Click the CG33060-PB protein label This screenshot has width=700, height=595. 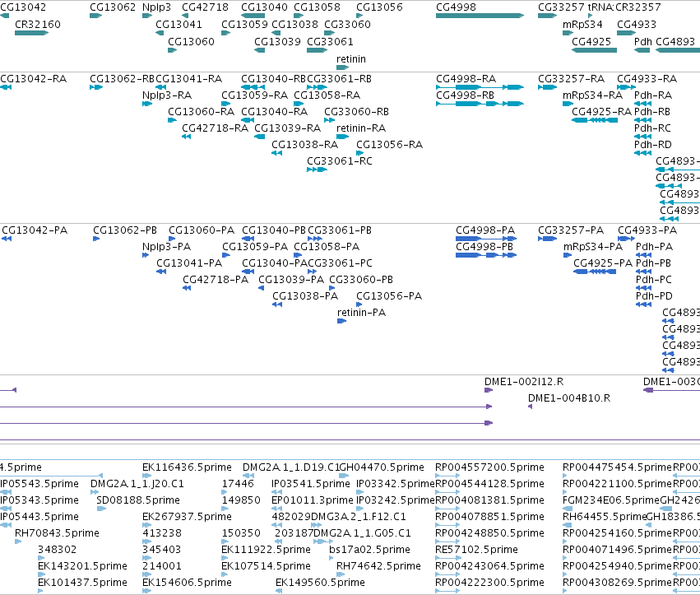pyautogui.click(x=361, y=280)
